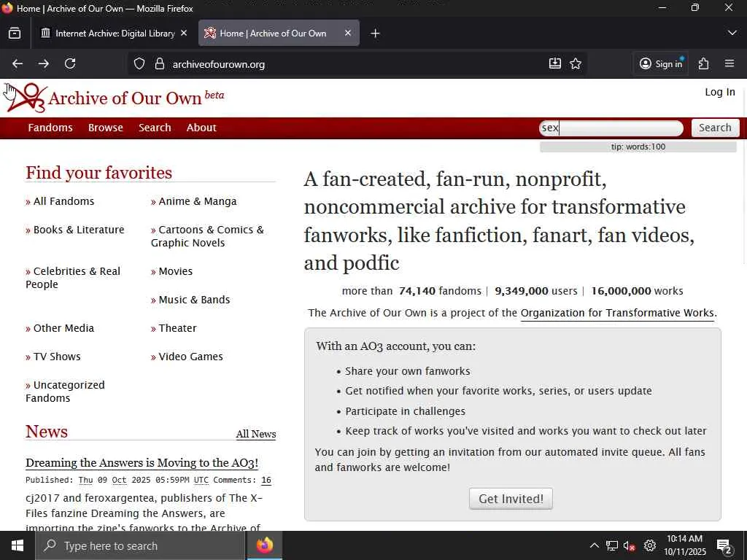747x560 pixels.
Task: Click the Windows "Type here to search" box
Action: click(140, 545)
